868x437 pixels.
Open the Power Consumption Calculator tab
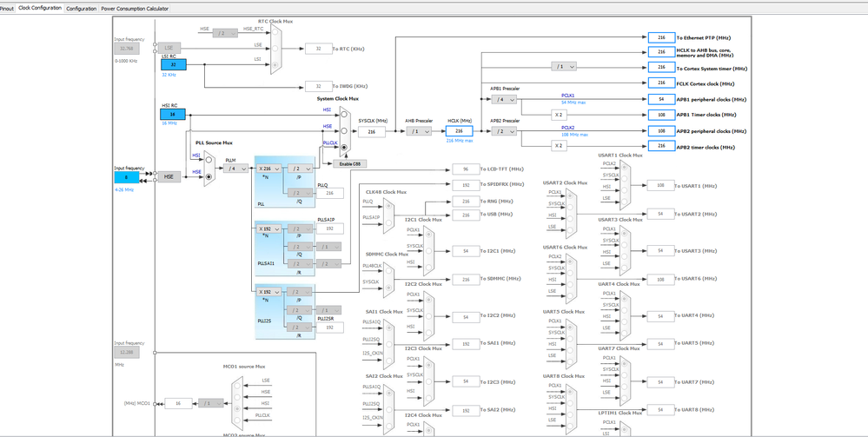[135, 9]
